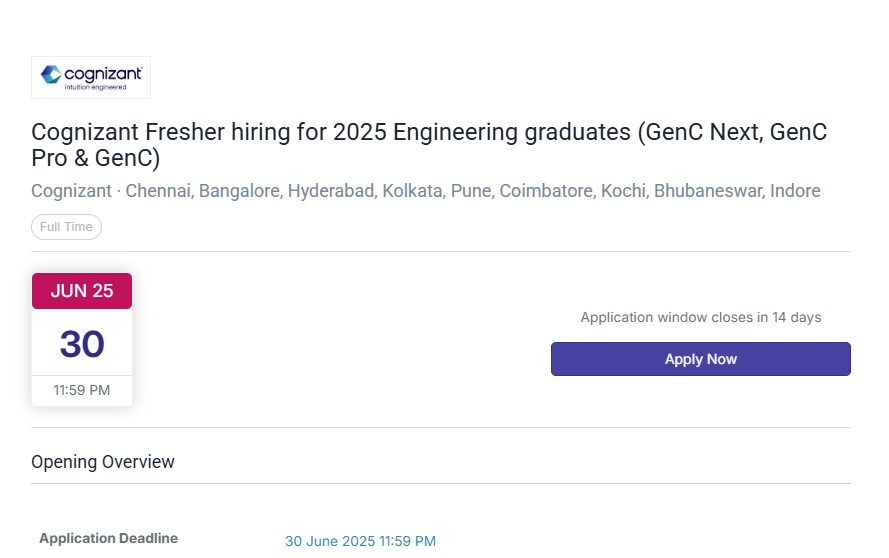Click the Bhubaneswar location text
889x558 pixels.
point(708,191)
